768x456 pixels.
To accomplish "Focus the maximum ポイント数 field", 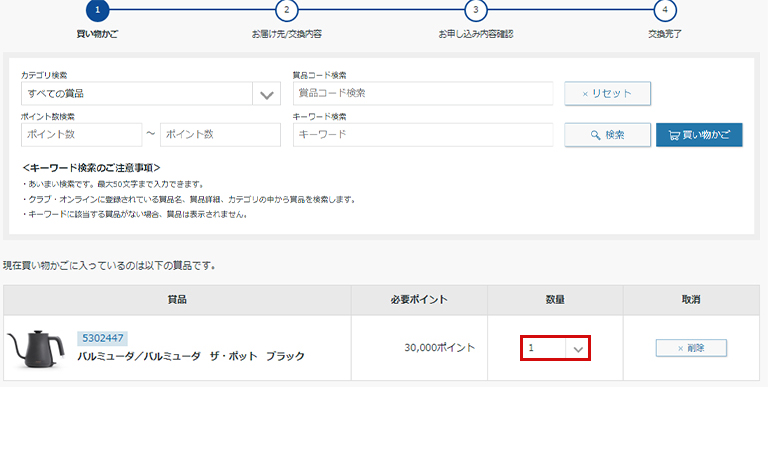I will (220, 135).
